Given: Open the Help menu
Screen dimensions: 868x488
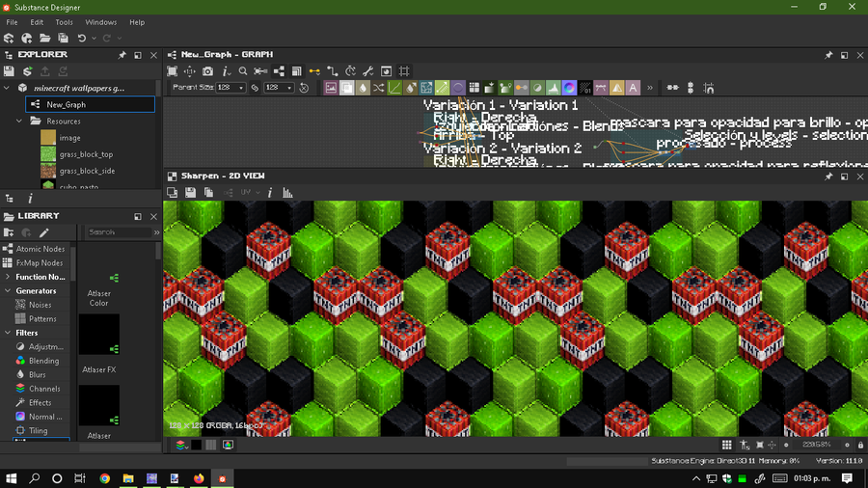Looking at the screenshot, I should point(137,22).
